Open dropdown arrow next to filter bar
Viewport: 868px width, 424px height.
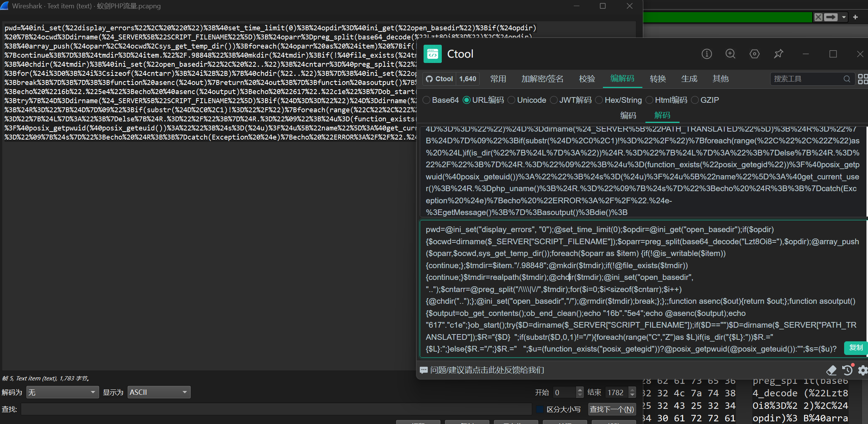844,17
